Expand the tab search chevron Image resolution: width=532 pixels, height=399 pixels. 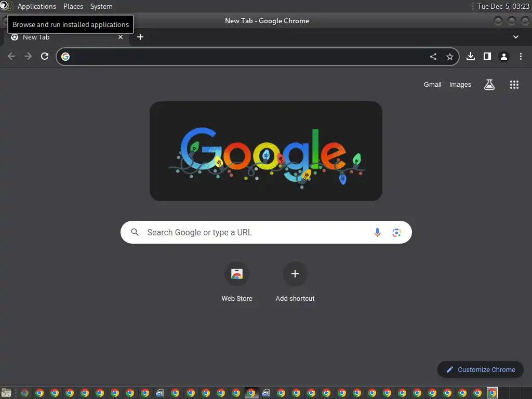[516, 37]
